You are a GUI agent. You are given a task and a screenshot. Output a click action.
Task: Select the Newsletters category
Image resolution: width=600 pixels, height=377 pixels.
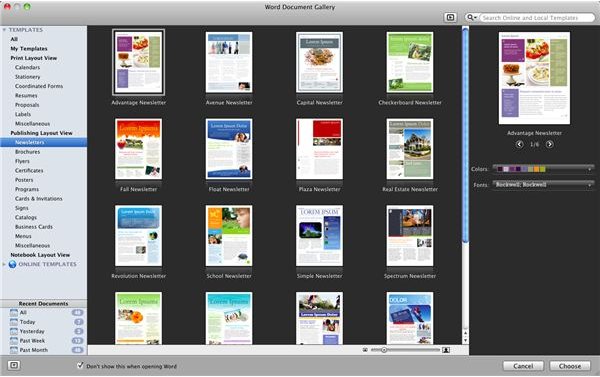[x=44, y=142]
